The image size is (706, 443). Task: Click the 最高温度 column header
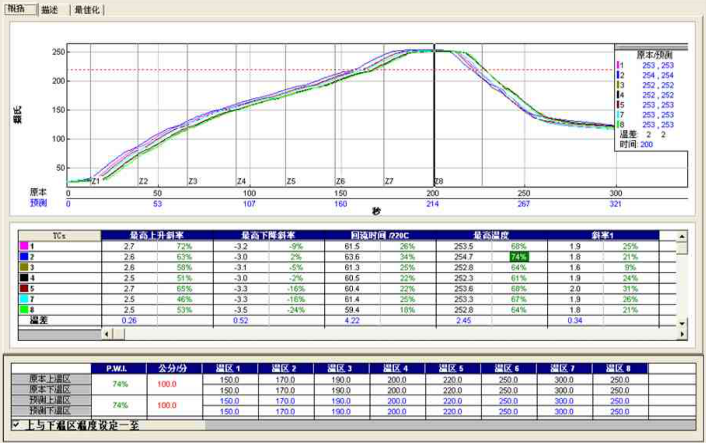499,234
